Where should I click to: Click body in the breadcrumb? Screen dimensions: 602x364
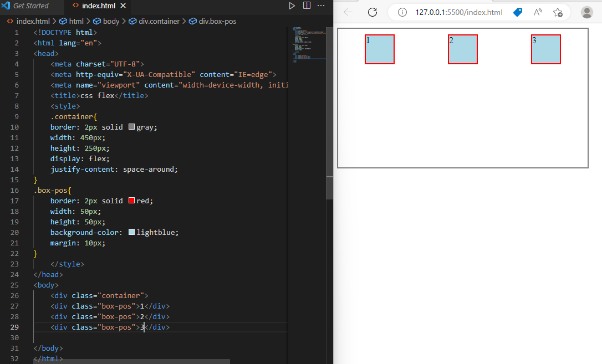(x=111, y=22)
